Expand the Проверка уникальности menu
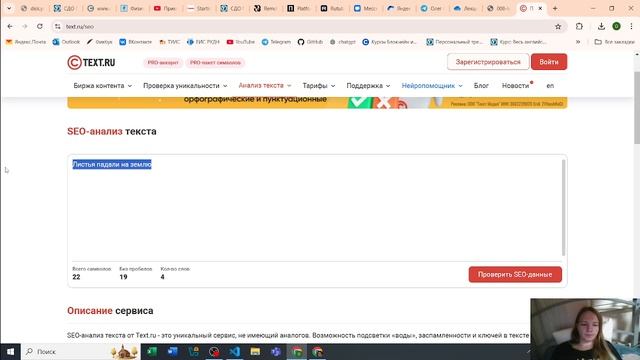The height and width of the screenshot is (360, 640). click(x=185, y=86)
